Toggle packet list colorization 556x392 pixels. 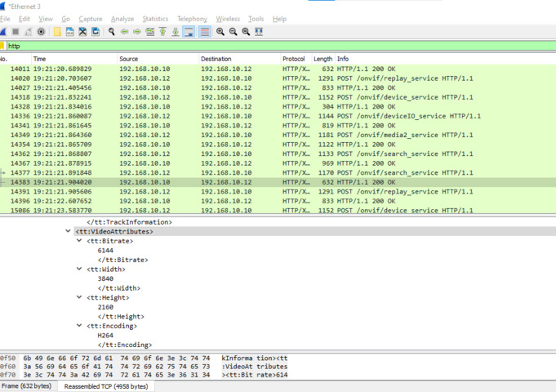point(204,32)
